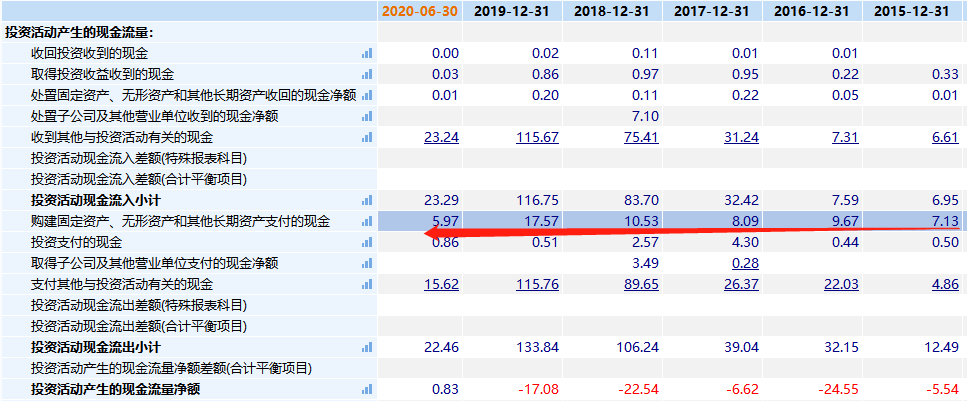View chart icon for 投资支付的现金

tap(367, 242)
